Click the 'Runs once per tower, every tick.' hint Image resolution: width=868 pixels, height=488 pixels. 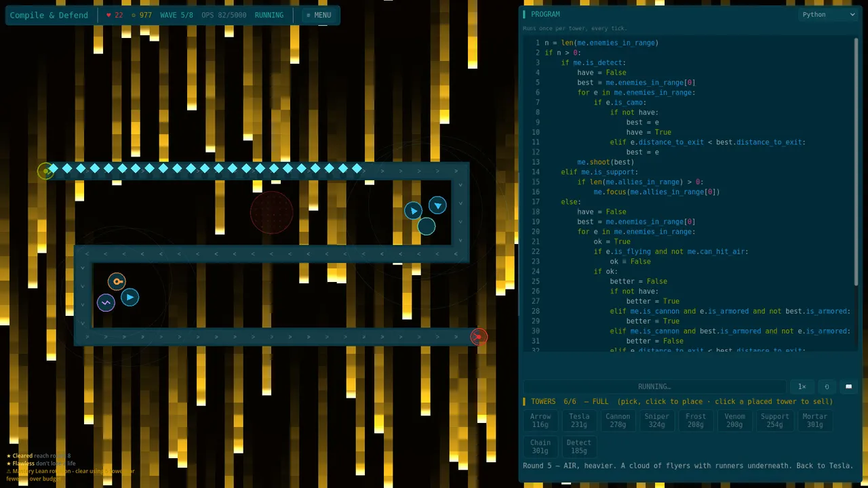tap(575, 28)
